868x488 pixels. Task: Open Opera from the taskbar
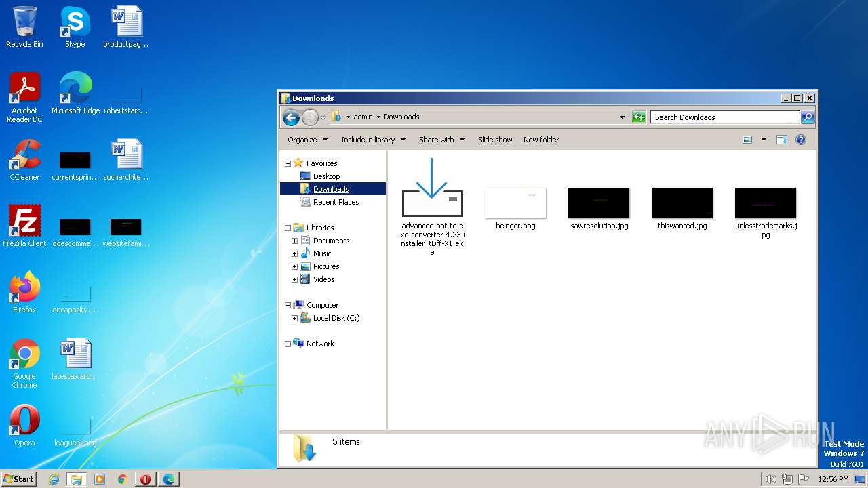click(x=146, y=479)
